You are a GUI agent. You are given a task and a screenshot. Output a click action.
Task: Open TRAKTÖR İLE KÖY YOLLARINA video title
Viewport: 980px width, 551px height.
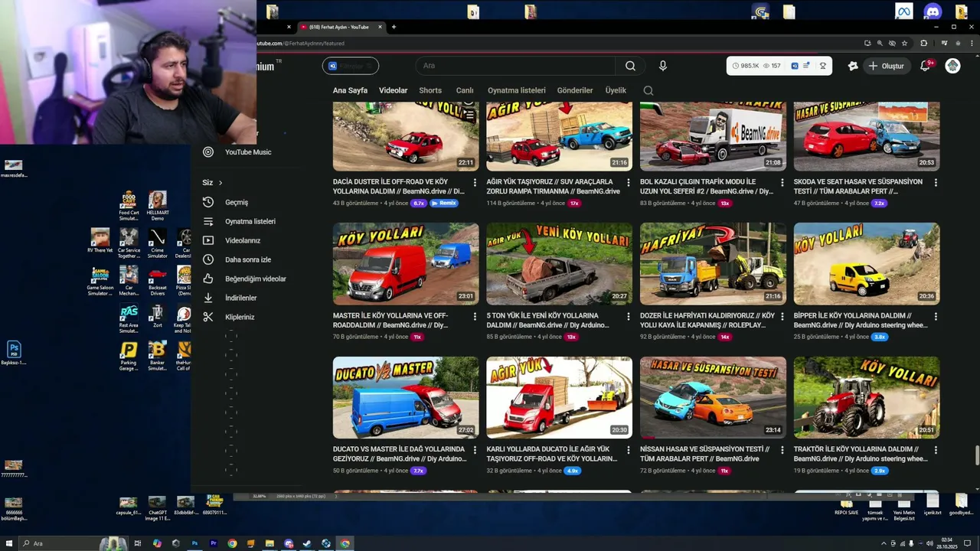861,454
